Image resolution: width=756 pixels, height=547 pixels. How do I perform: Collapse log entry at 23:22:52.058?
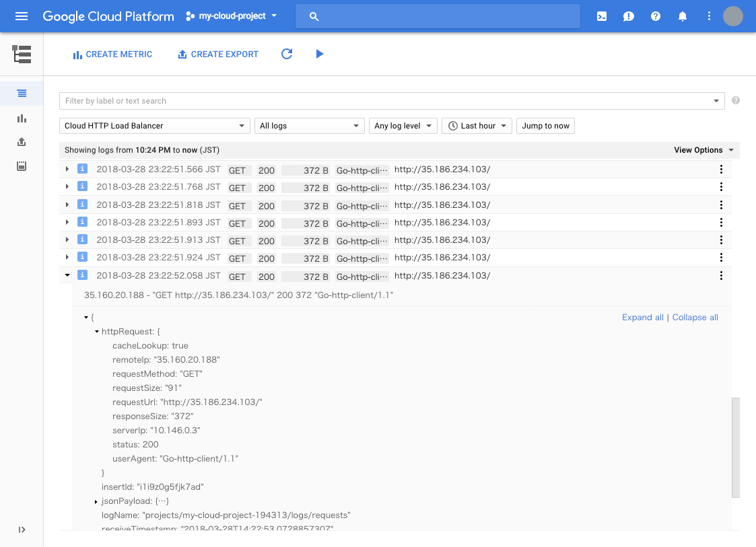click(x=67, y=275)
